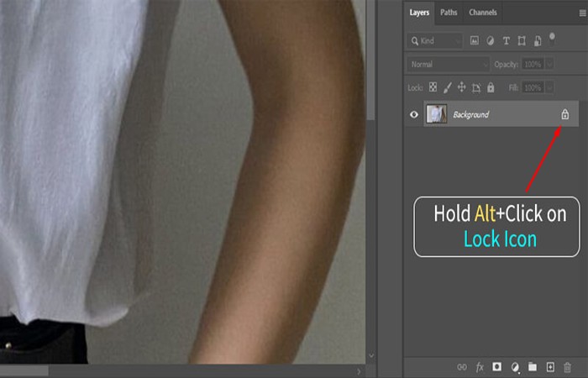Add a layer mask

(x=497, y=367)
